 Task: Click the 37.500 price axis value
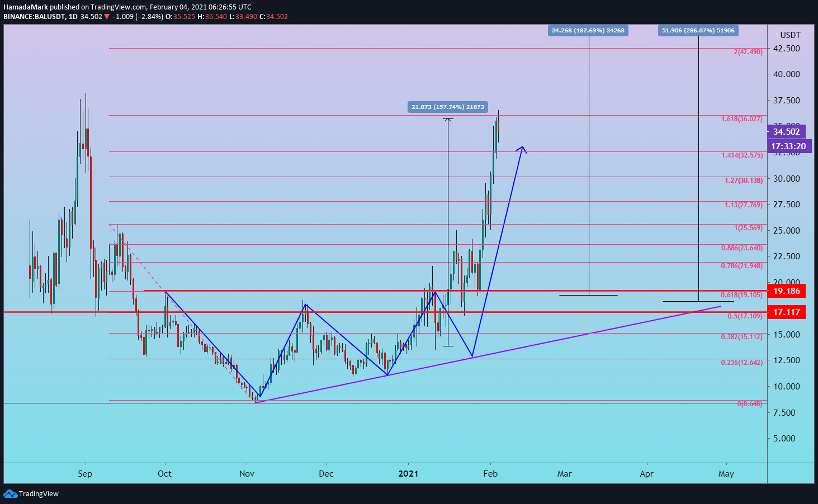tap(786, 101)
